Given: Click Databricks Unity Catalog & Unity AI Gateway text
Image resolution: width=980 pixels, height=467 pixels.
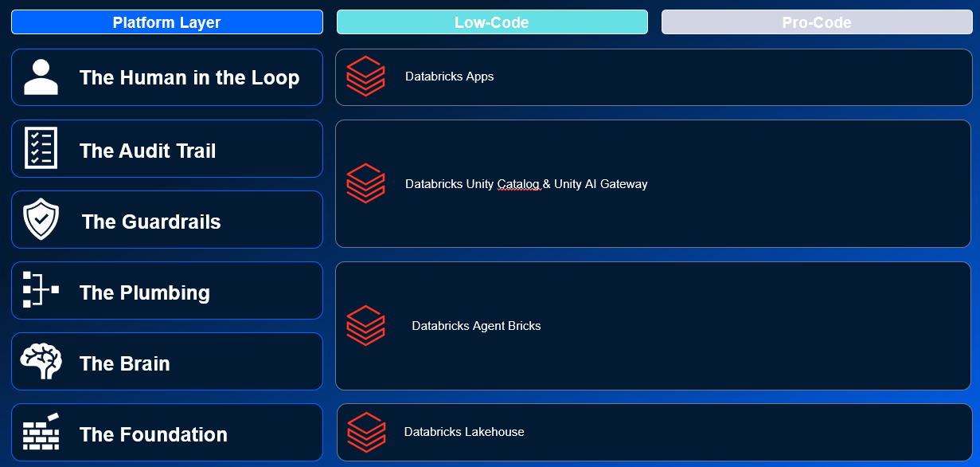Looking at the screenshot, I should point(526,184).
